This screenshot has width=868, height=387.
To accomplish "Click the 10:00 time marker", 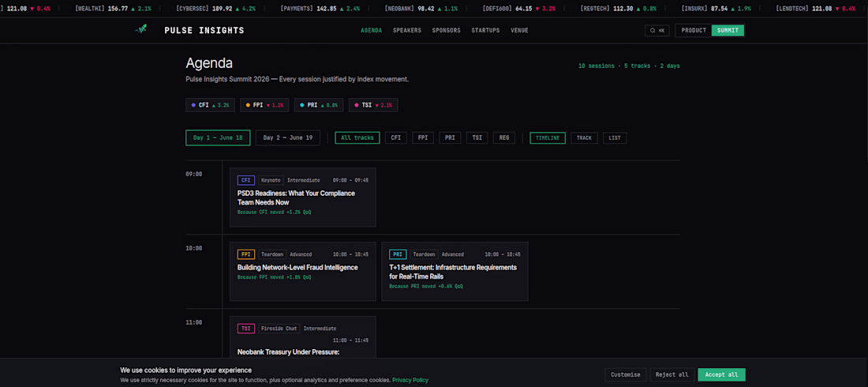I will pos(194,248).
